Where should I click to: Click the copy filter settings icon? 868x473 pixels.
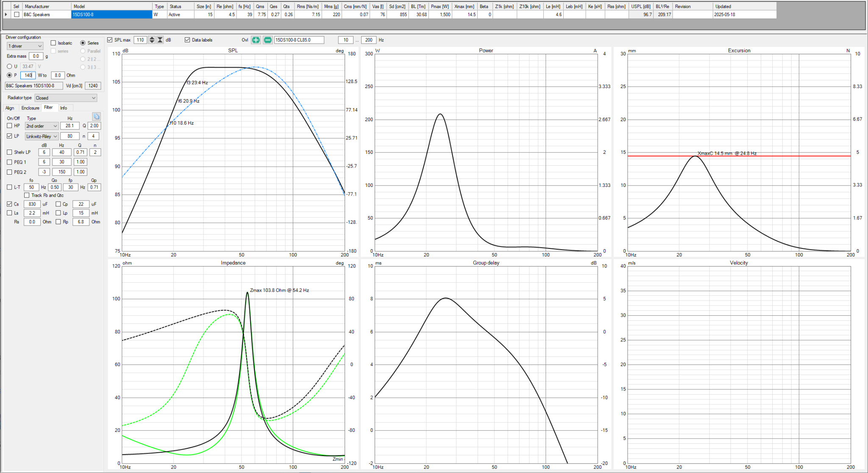point(96,116)
